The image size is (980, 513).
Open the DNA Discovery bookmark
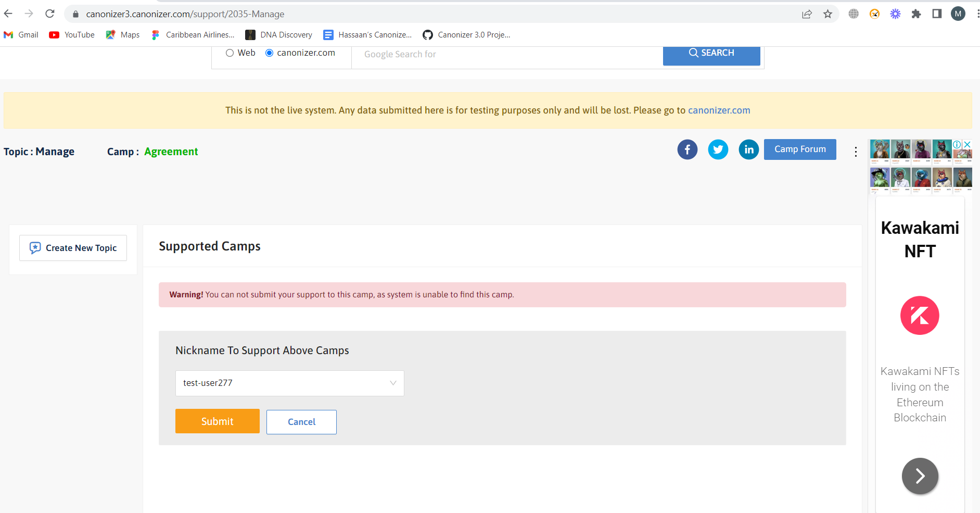pos(279,35)
